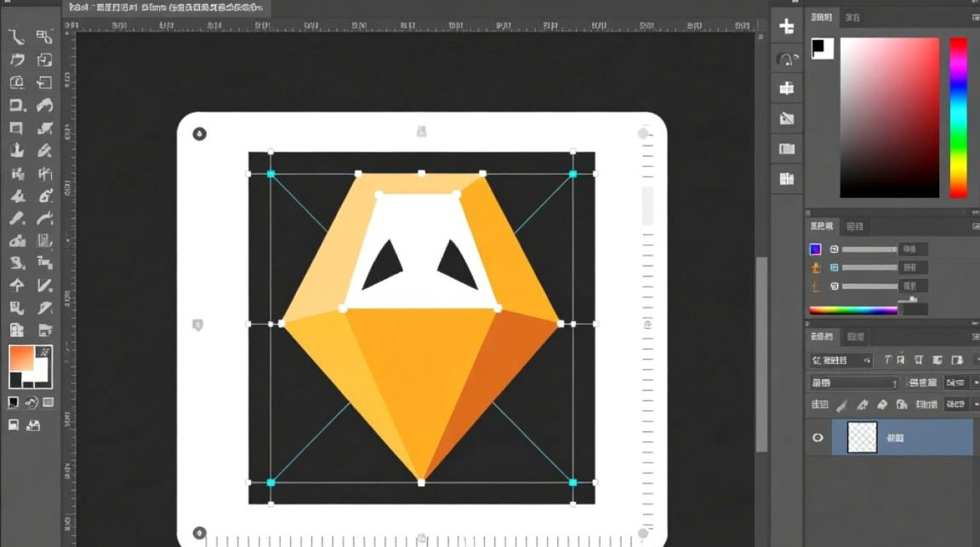The image size is (980, 547).
Task: Click the sixth icon in the collapsed panel strip
Action: pyautogui.click(x=787, y=179)
